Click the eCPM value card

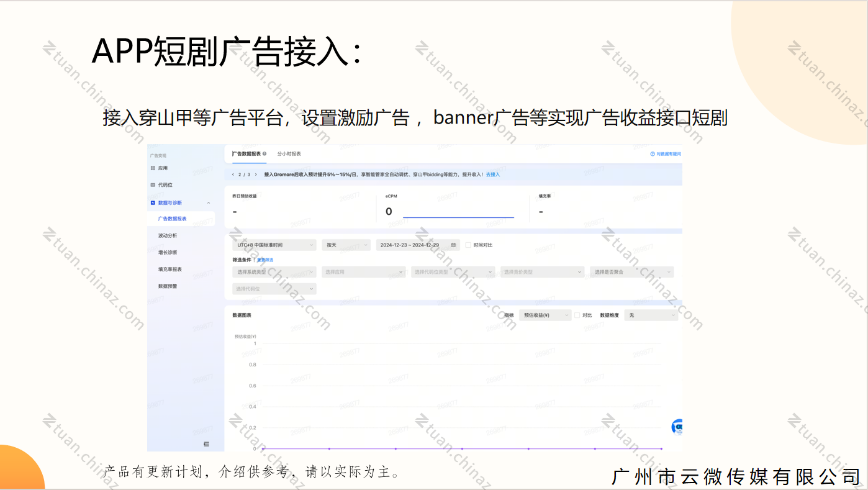coord(453,206)
